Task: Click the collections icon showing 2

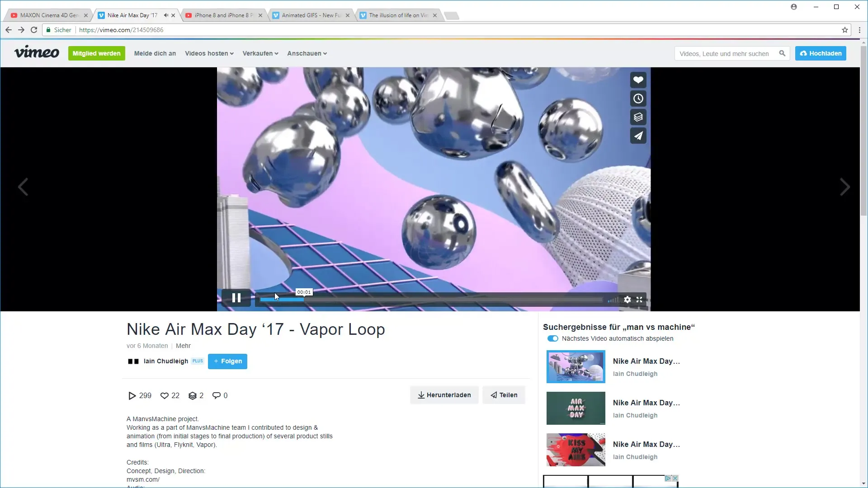Action: click(x=192, y=396)
